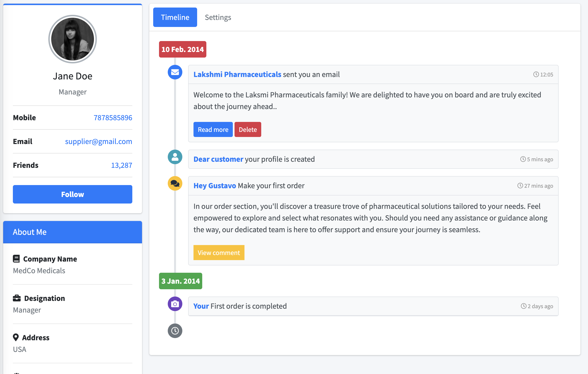Switch to the Timeline tab
This screenshot has height=374, width=588.
(175, 17)
